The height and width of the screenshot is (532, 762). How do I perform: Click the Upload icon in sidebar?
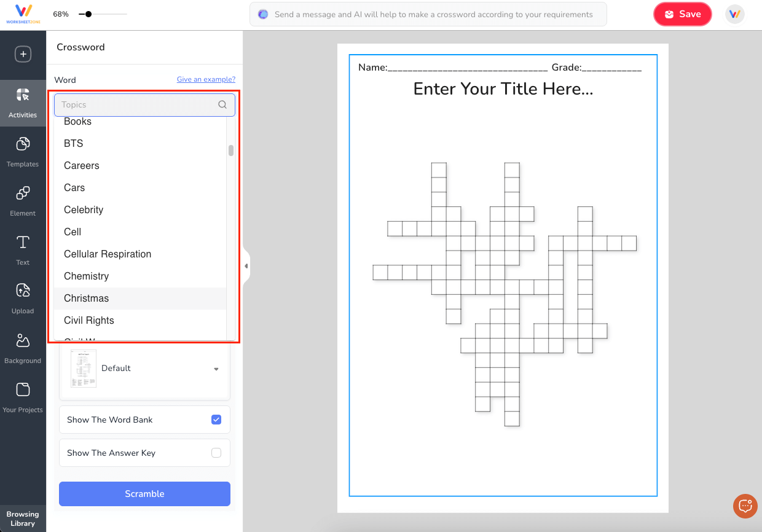click(23, 299)
